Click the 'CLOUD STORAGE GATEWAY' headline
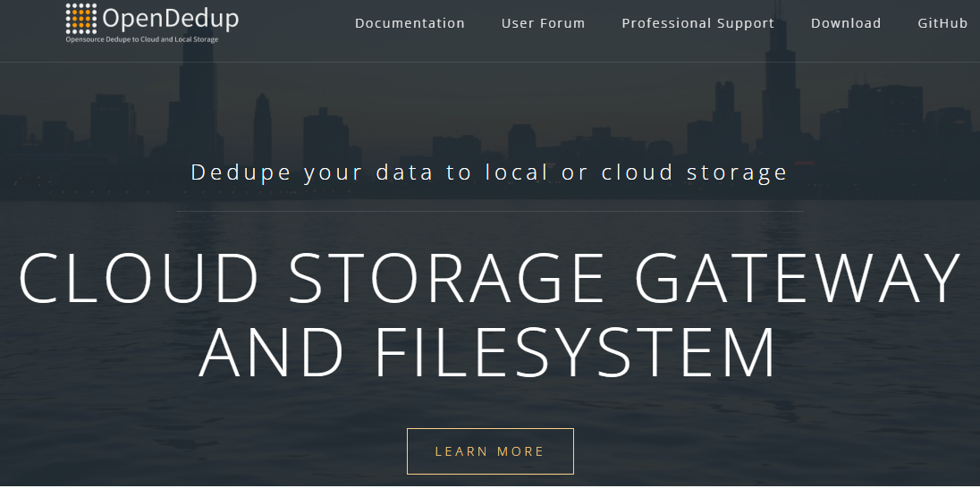This screenshot has width=980, height=488. pyautogui.click(x=489, y=277)
